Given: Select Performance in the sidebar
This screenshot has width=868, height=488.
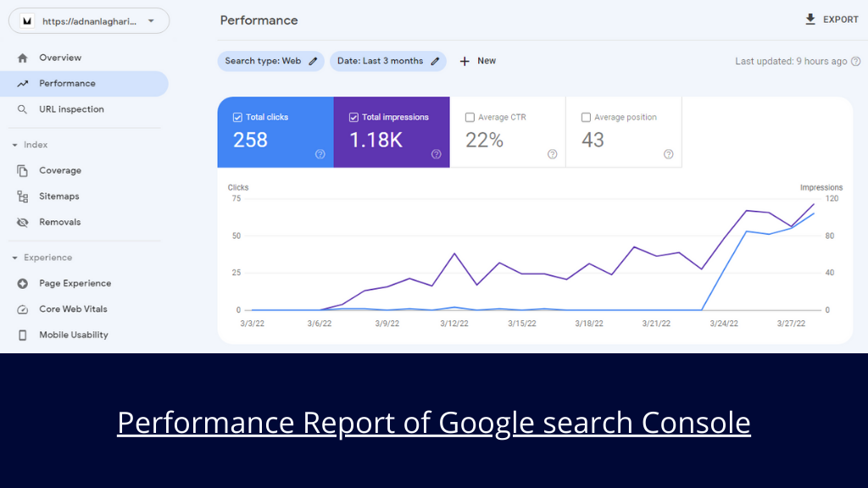Looking at the screenshot, I should click(x=84, y=84).
